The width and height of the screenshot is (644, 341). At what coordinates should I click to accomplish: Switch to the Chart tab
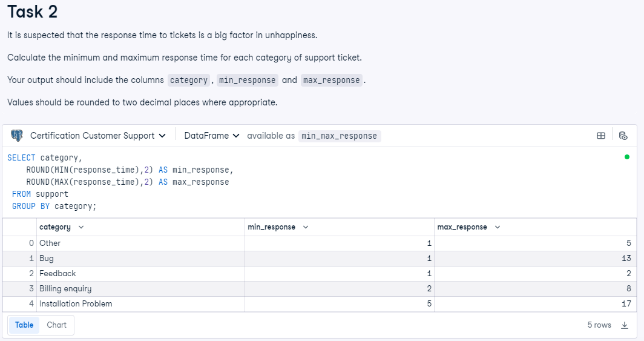57,325
